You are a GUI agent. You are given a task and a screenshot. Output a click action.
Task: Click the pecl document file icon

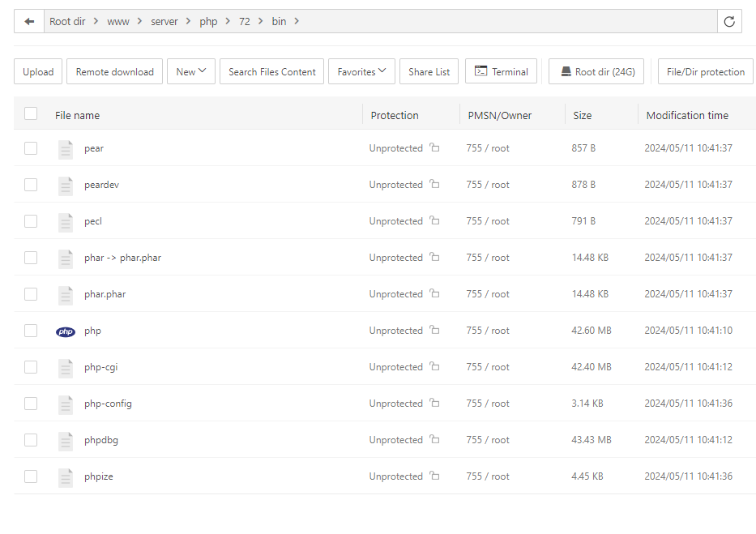[x=66, y=222]
